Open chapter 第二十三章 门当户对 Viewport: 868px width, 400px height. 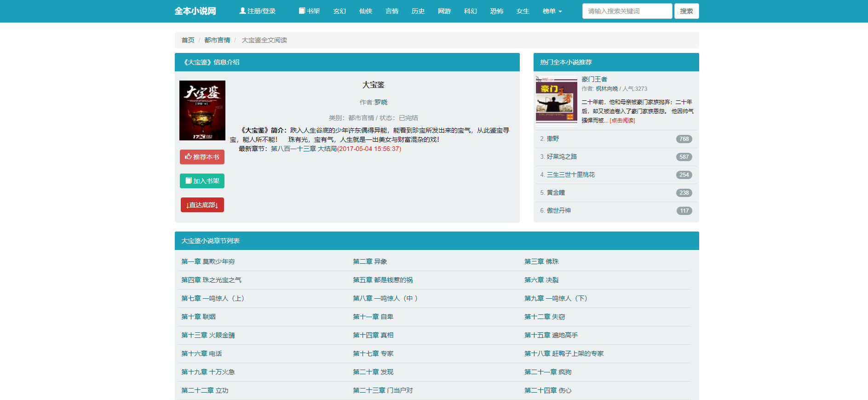(383, 390)
